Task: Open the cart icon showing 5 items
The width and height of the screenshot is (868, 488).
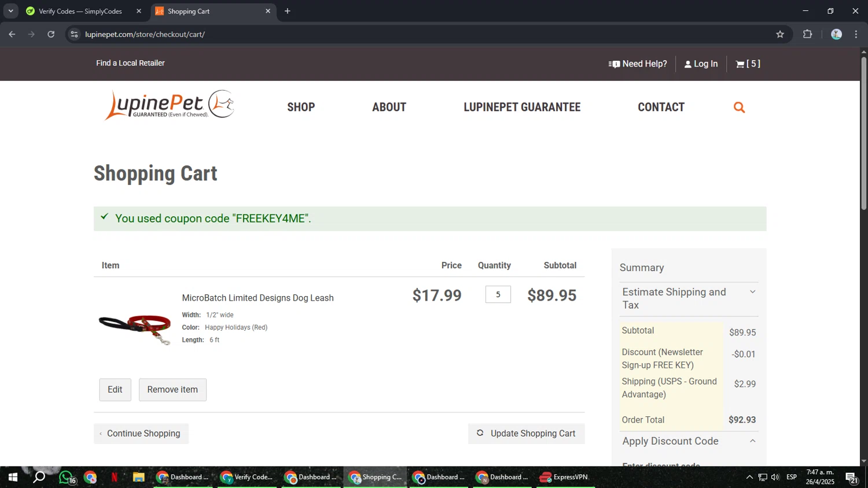Action: pos(748,64)
